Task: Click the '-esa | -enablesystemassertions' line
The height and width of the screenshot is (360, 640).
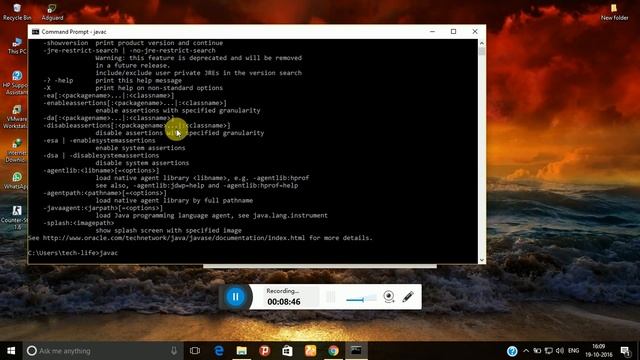Action: [x=99, y=140]
